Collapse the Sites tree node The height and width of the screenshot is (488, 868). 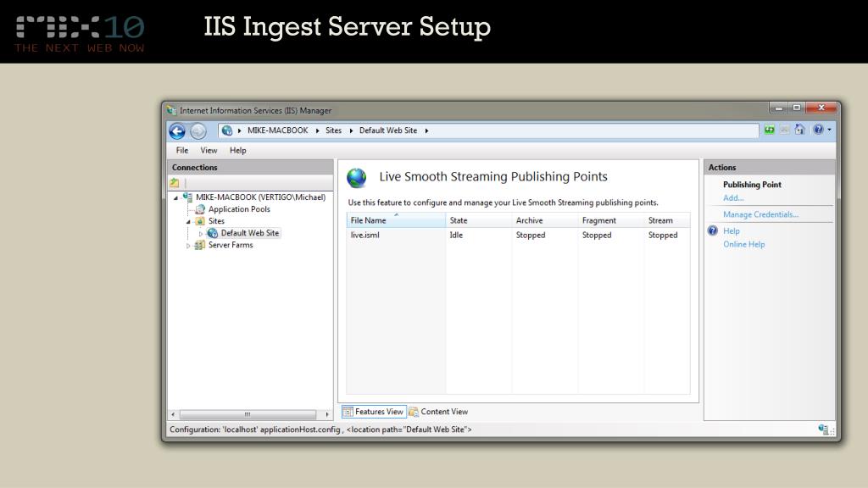tap(188, 221)
